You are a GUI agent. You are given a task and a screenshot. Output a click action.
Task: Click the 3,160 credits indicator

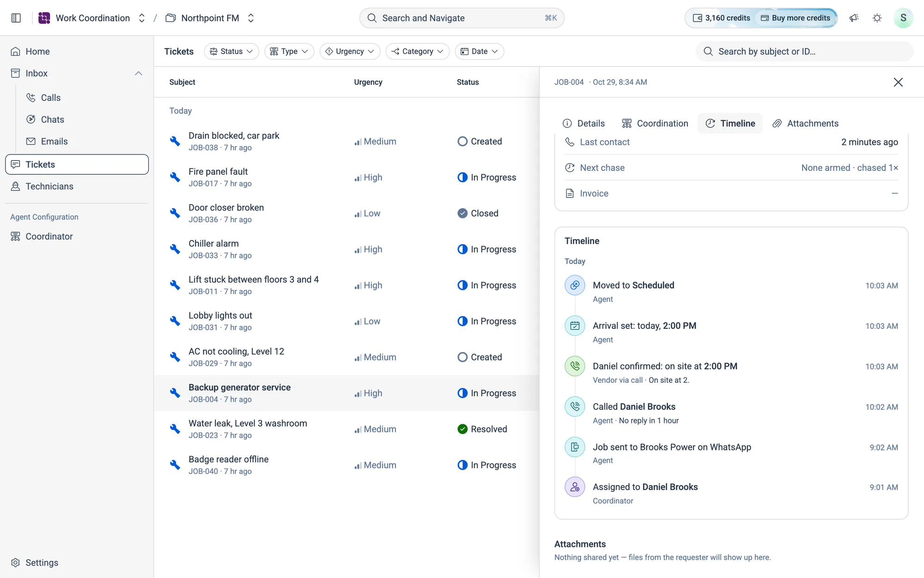(721, 18)
